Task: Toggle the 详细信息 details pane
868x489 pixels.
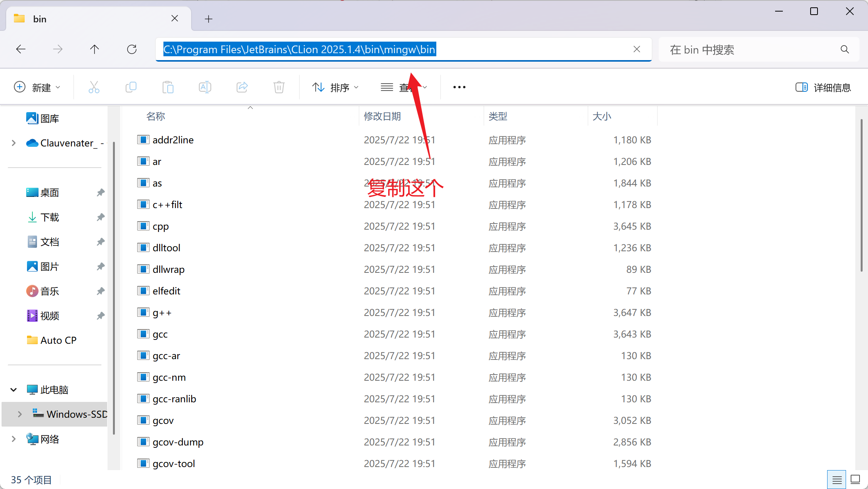Action: click(x=823, y=87)
